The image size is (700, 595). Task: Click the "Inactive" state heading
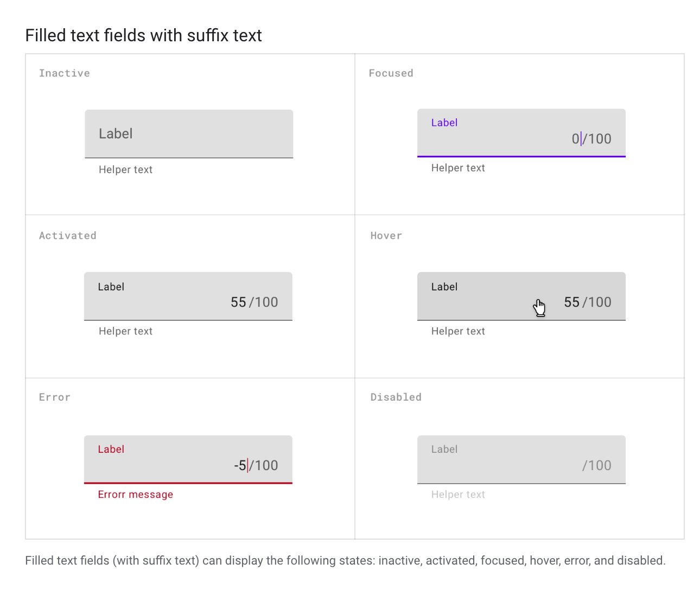(65, 73)
